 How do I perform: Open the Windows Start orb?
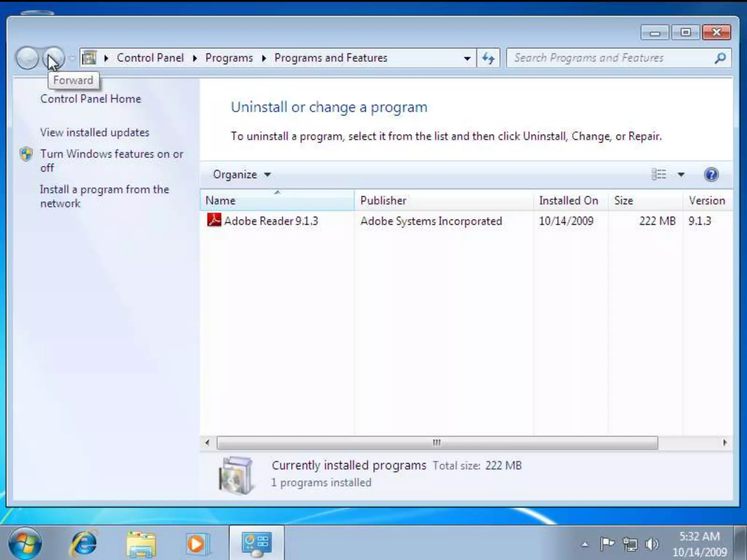coord(25,544)
